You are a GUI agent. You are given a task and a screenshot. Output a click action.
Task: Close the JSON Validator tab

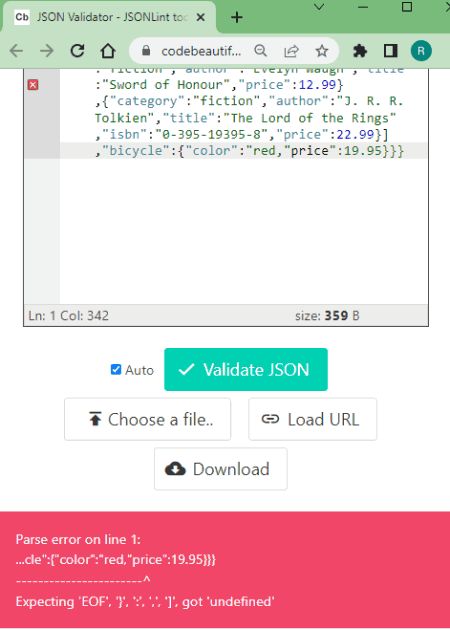(201, 17)
